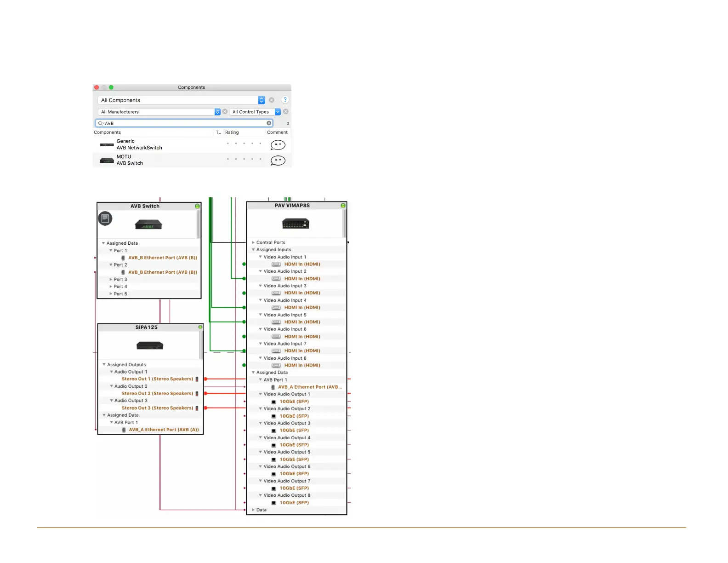This screenshot has width=728, height=563.
Task: Open comment bubble for Generic AVB NetworkSwitch
Action: click(278, 145)
